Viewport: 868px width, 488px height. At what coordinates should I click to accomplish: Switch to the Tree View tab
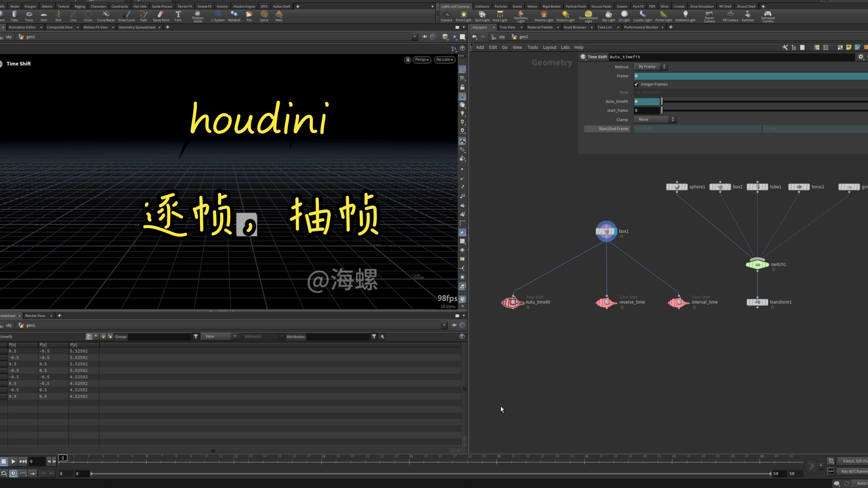507,27
